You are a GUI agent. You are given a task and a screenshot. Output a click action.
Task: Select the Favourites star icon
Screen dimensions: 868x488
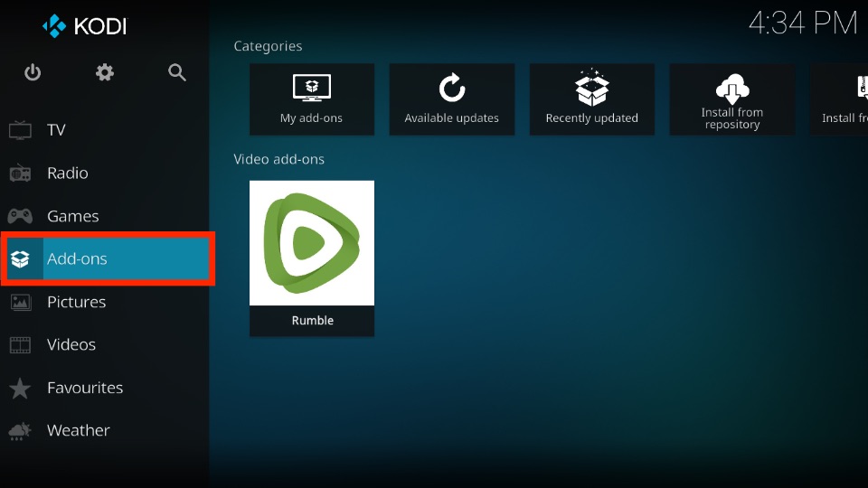tap(20, 388)
